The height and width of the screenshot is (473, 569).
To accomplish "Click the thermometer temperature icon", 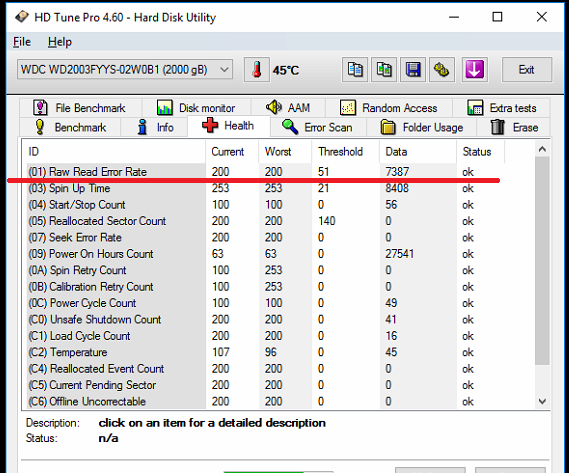I will (x=257, y=69).
